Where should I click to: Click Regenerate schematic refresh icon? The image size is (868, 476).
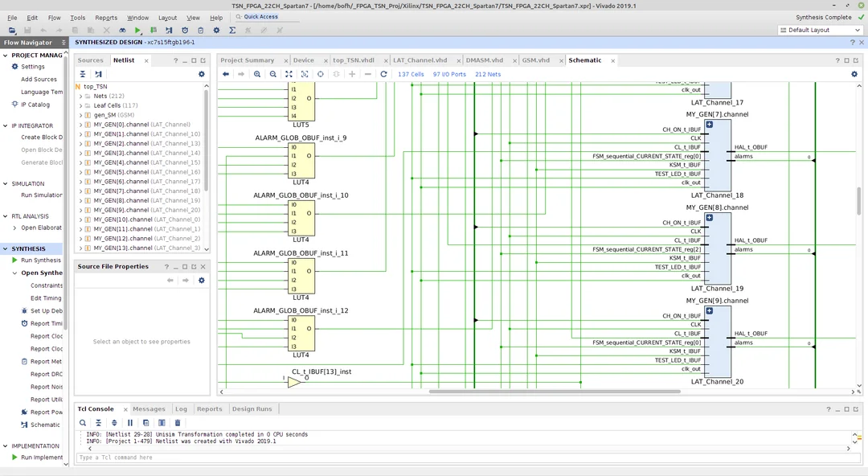coord(383,74)
